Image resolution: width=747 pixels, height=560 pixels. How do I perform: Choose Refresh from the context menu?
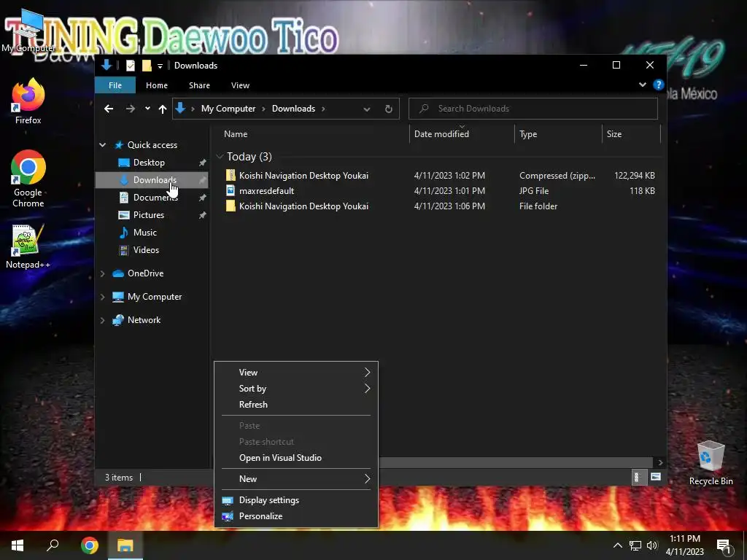296,405
